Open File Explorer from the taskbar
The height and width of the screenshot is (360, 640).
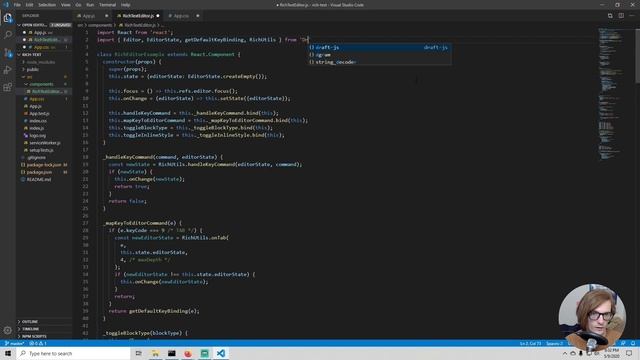pos(155,353)
